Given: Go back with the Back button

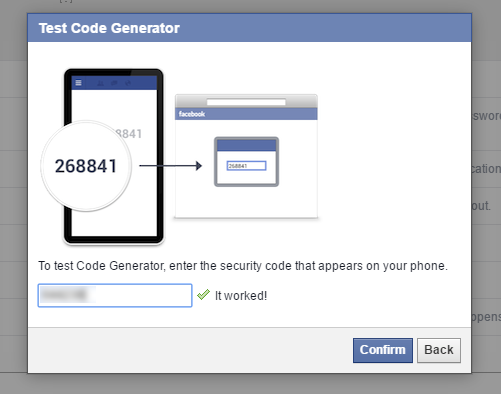Looking at the screenshot, I should coord(439,350).
